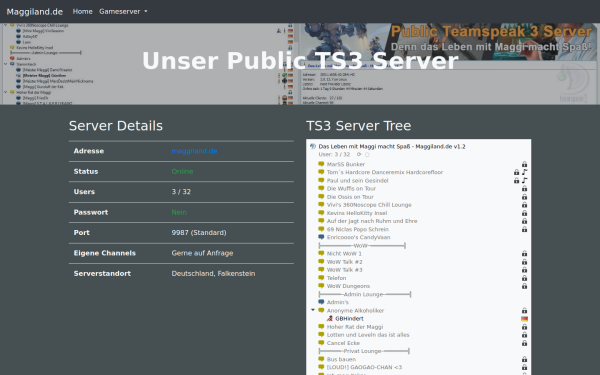This screenshot has height=375, width=600.
Task: Click the green Online status value
Action: (x=182, y=171)
